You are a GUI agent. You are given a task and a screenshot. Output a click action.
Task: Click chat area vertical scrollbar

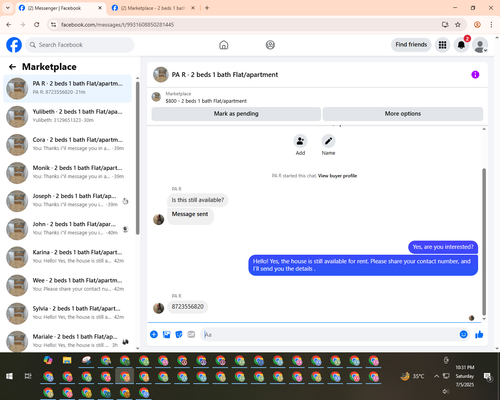click(x=484, y=241)
